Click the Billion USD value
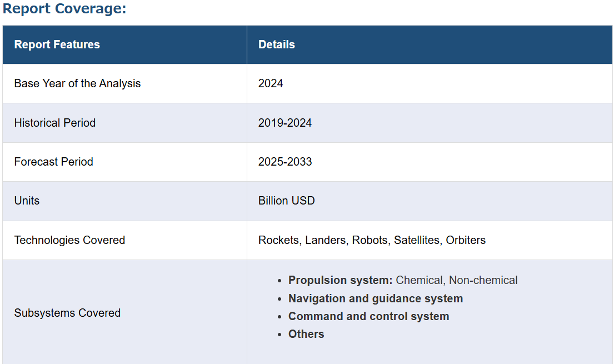 [286, 201]
